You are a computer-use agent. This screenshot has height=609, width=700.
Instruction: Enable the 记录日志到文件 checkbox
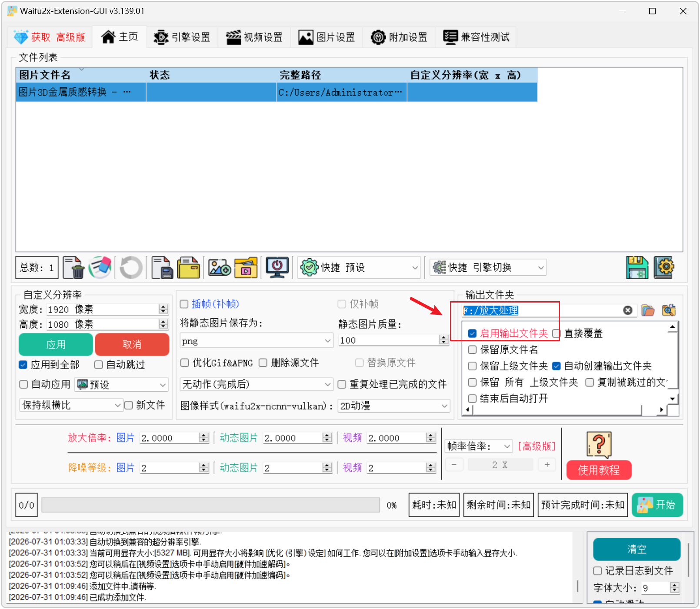[598, 571]
